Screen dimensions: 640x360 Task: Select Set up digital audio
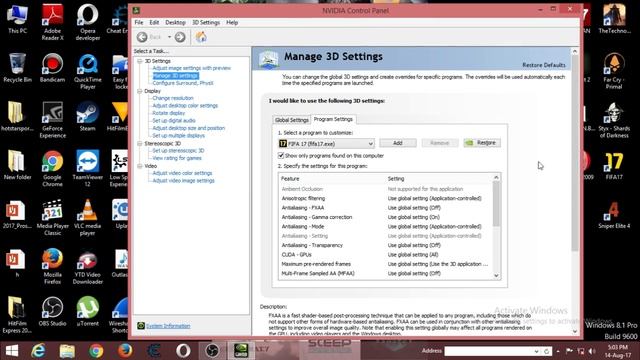(x=174, y=121)
